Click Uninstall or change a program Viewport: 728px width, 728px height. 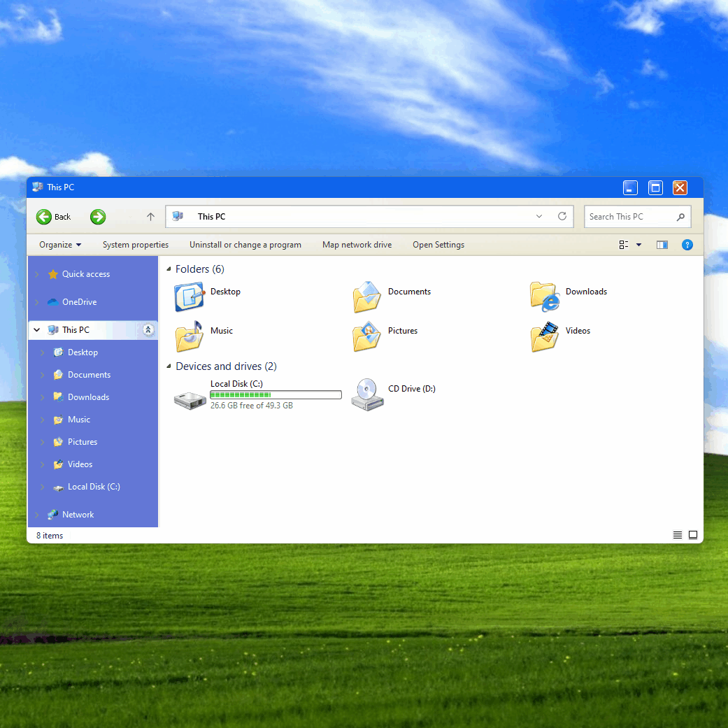245,245
